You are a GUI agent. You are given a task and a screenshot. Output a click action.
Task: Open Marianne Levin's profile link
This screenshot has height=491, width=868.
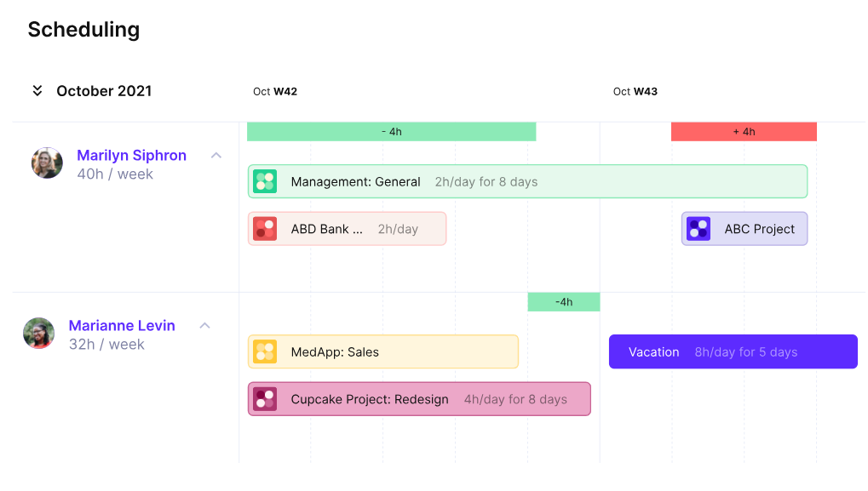click(x=122, y=325)
